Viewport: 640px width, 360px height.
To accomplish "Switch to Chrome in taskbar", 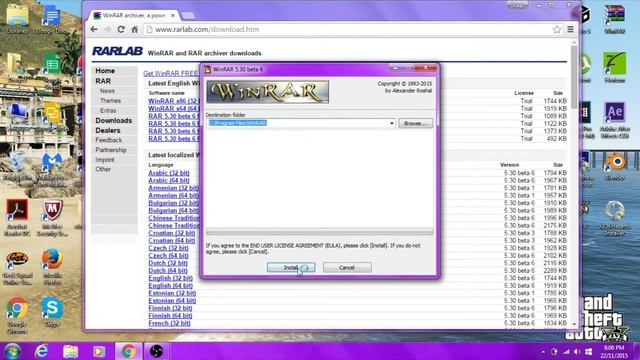I will (x=129, y=351).
